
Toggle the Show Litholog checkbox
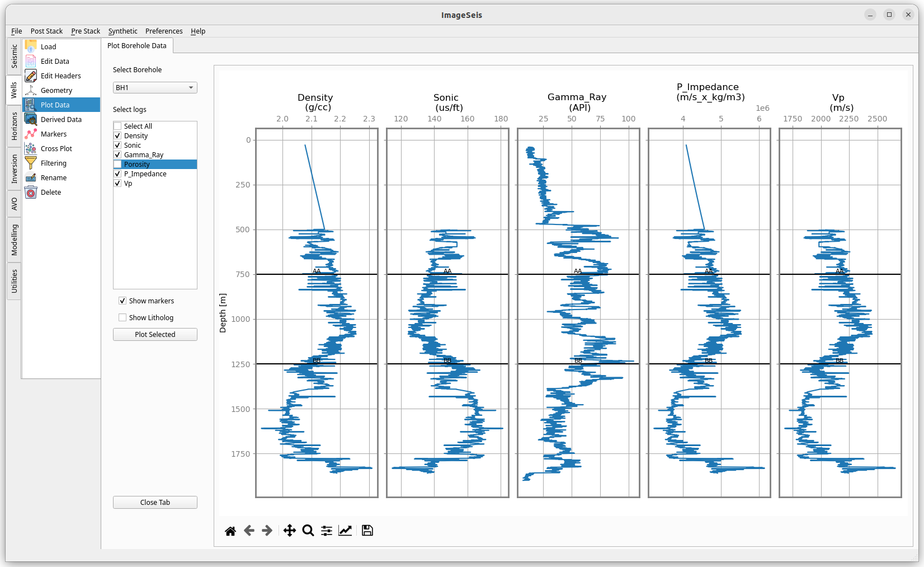point(122,318)
